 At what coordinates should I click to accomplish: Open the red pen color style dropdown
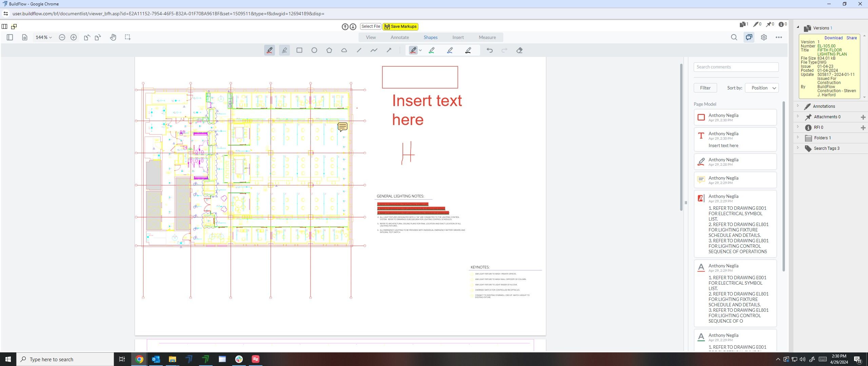click(420, 50)
